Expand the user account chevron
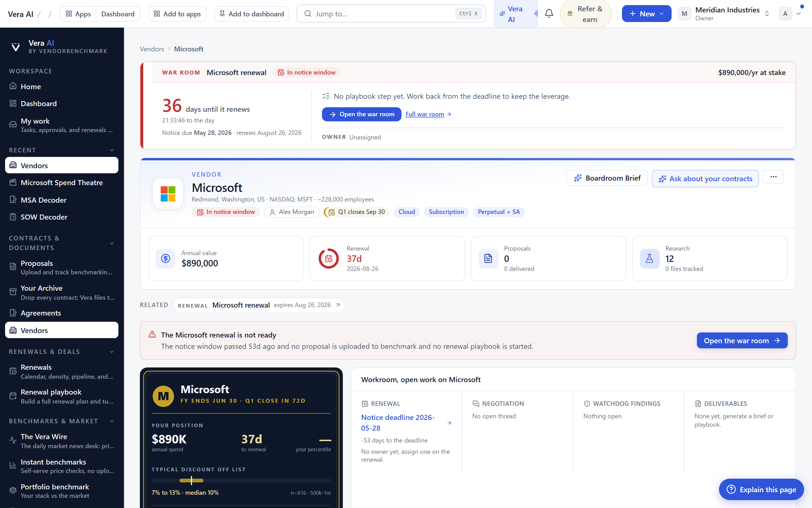The image size is (812, 508). coord(798,14)
